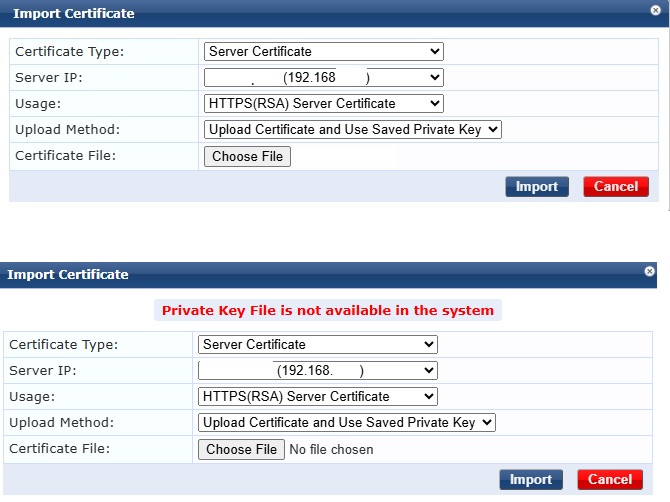The height and width of the screenshot is (502, 670).
Task: Expand Upload Method dropdown in the private key error dialog
Action: (x=346, y=423)
